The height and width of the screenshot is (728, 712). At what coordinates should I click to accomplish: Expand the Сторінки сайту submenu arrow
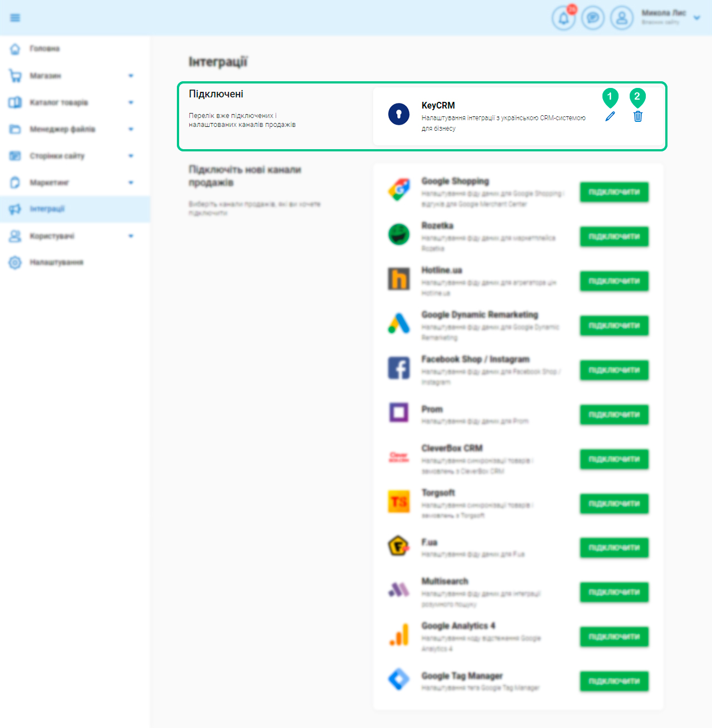tap(131, 156)
